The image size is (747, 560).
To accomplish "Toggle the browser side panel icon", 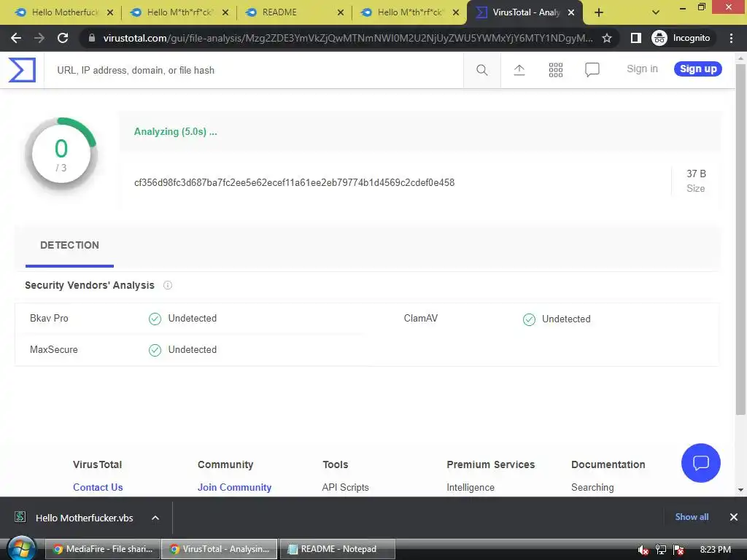I will pos(636,38).
